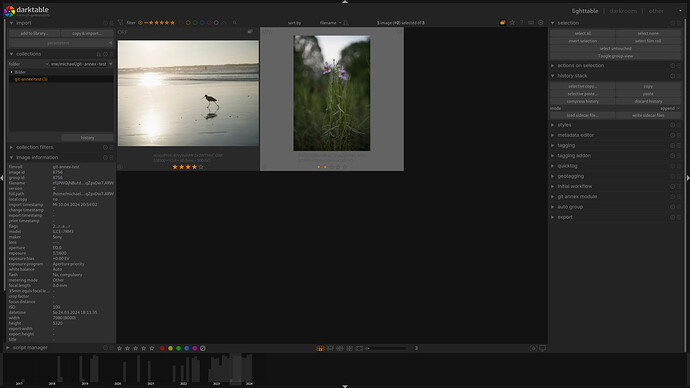Open the filter funnel icon in top bar

pos(121,22)
